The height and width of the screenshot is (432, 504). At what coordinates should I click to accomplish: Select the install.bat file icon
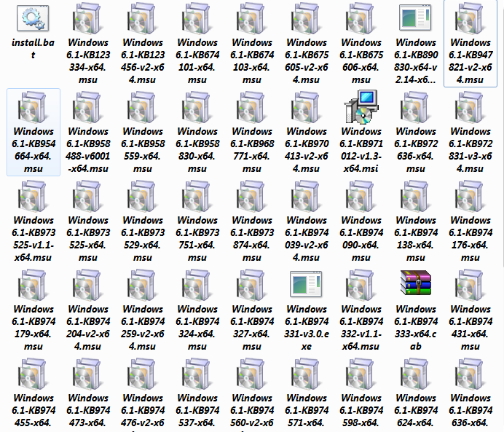[33, 18]
